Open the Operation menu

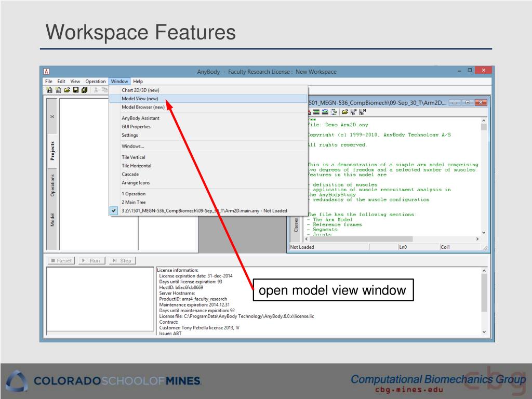pyautogui.click(x=96, y=82)
